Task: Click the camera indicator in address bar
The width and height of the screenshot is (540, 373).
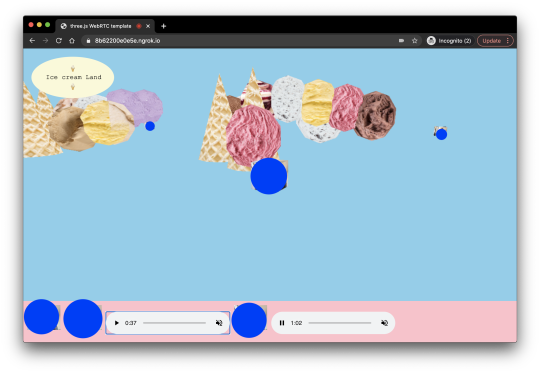Action: [x=401, y=41]
